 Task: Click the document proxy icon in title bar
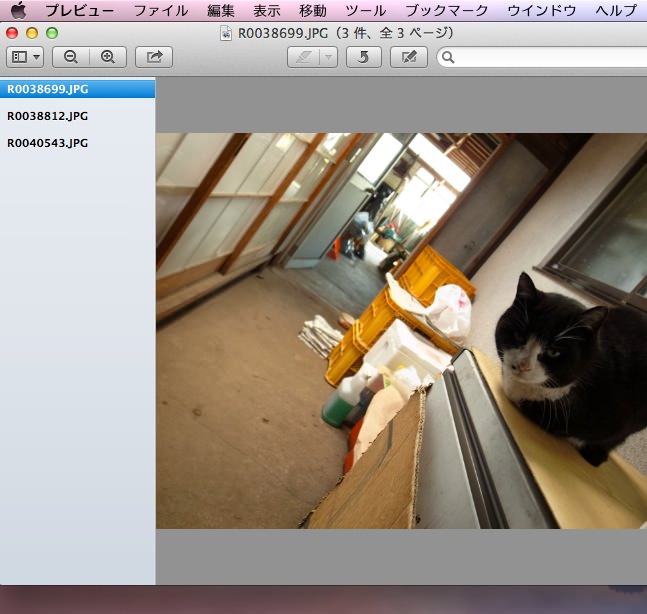pyautogui.click(x=226, y=33)
